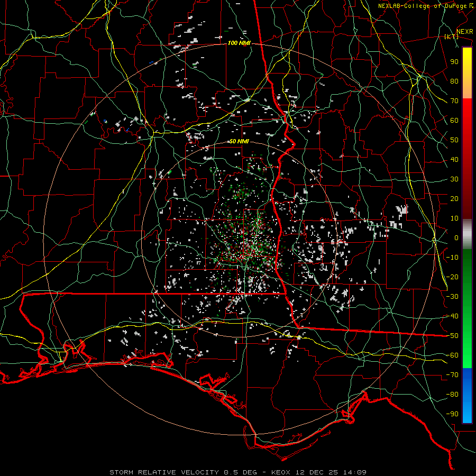
Task: Pick the light orange color bar segment
Action: click(467, 89)
